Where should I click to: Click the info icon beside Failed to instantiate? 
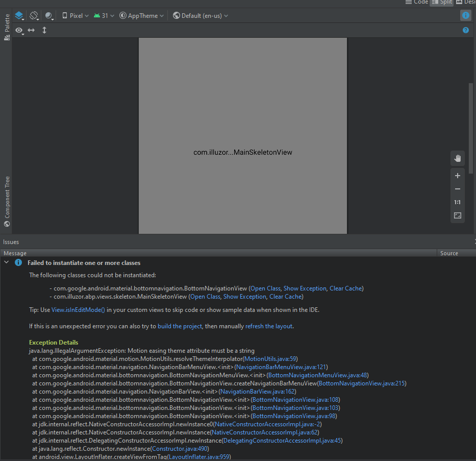pos(18,262)
